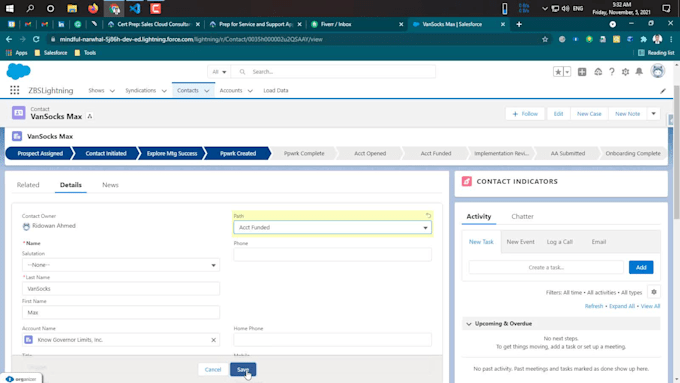Select the New Event activity tab
The image size is (680, 383).
click(520, 242)
